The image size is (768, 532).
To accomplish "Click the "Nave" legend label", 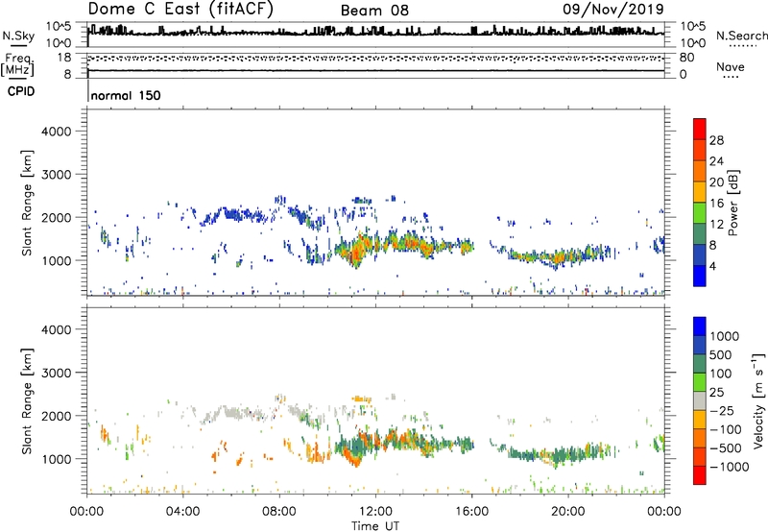I will click(x=731, y=66).
